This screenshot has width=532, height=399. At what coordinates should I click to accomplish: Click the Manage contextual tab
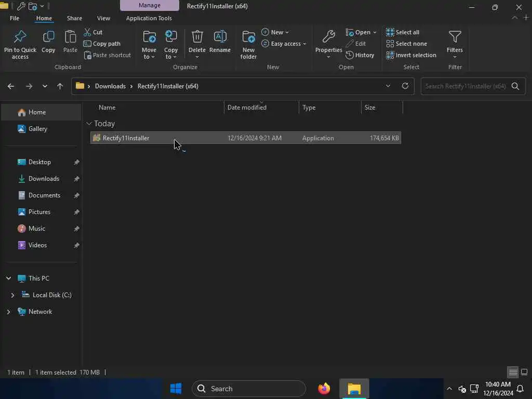point(149,5)
